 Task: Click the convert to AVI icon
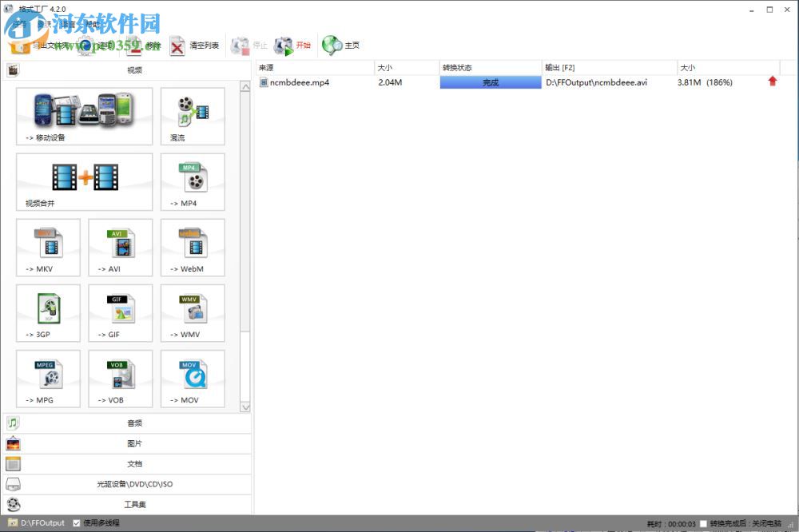coord(121,247)
